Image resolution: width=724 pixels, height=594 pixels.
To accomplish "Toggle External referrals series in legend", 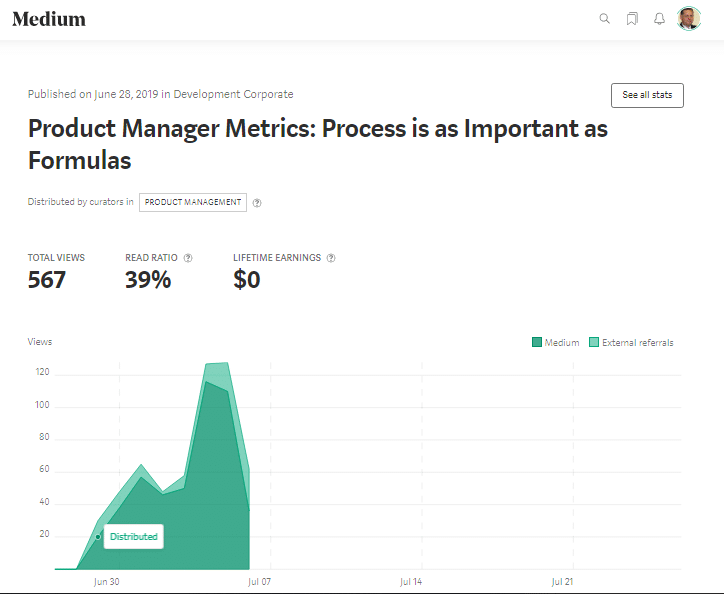I will (x=637, y=343).
